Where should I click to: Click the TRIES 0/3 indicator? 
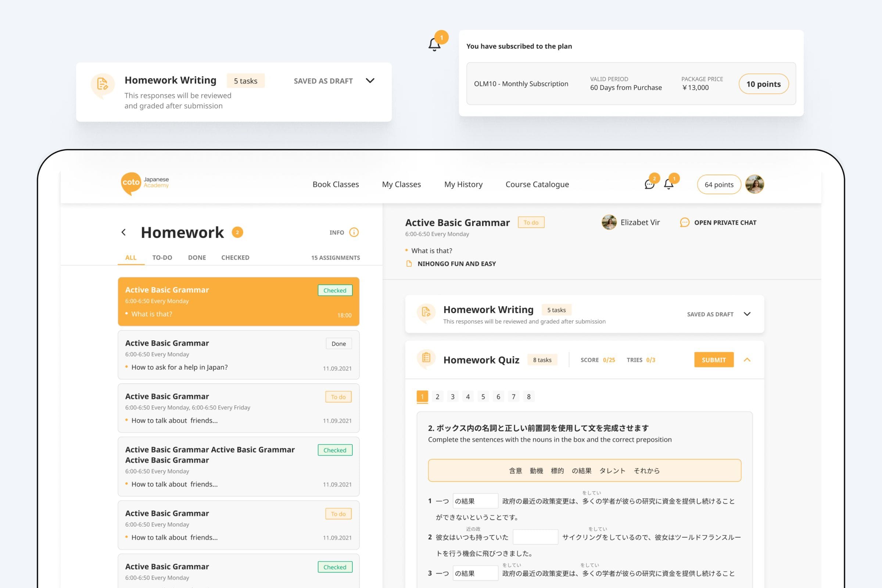pos(641,360)
